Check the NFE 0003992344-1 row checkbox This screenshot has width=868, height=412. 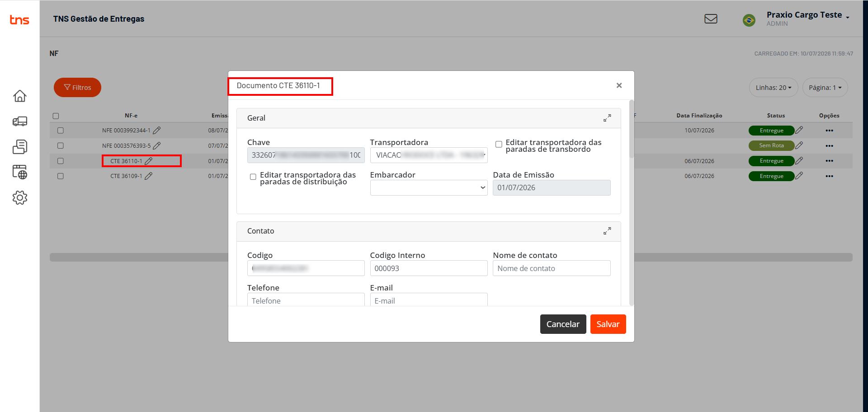pos(61,131)
